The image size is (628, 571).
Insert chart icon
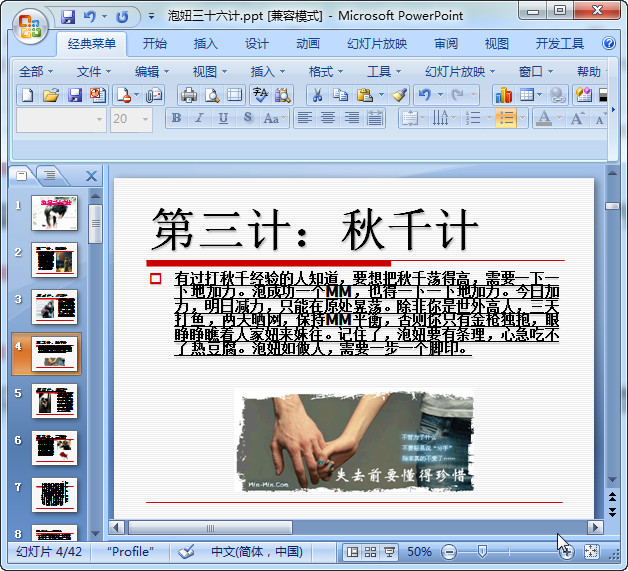503,95
